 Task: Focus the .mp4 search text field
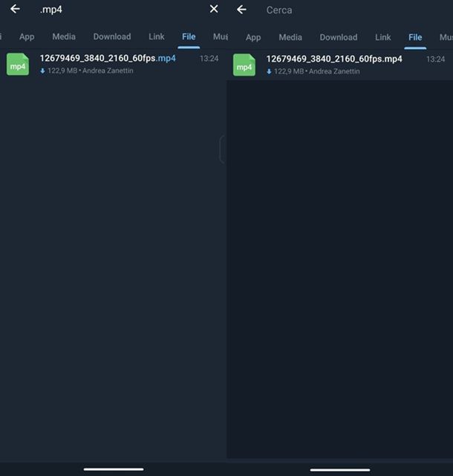pos(122,10)
